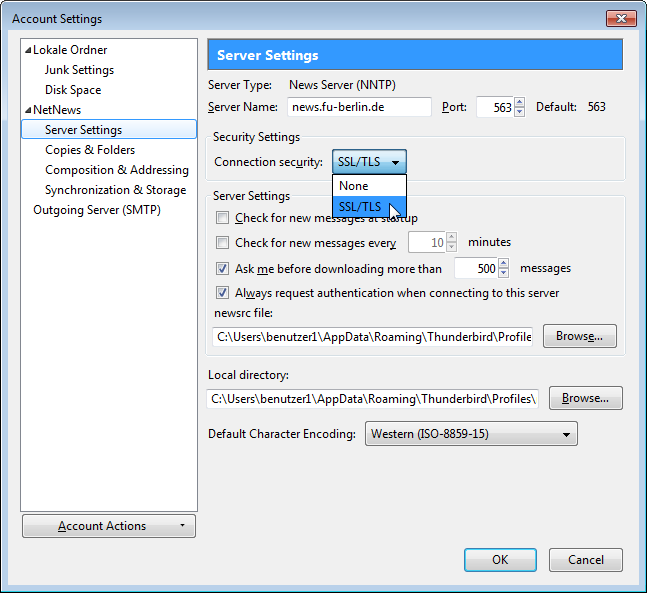The image size is (647, 593).
Task: Increase messages limit with up arrow
Action: click(x=503, y=263)
